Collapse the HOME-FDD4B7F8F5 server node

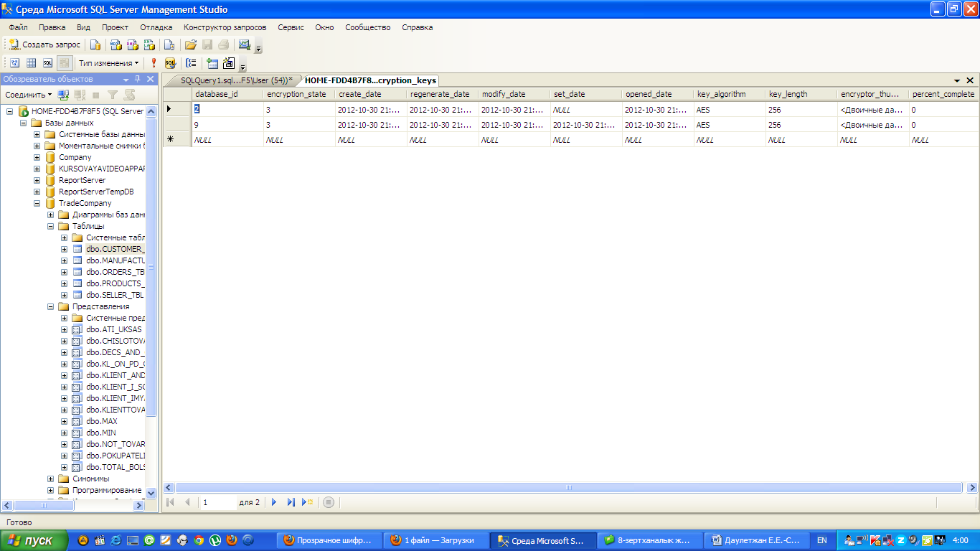[10, 111]
